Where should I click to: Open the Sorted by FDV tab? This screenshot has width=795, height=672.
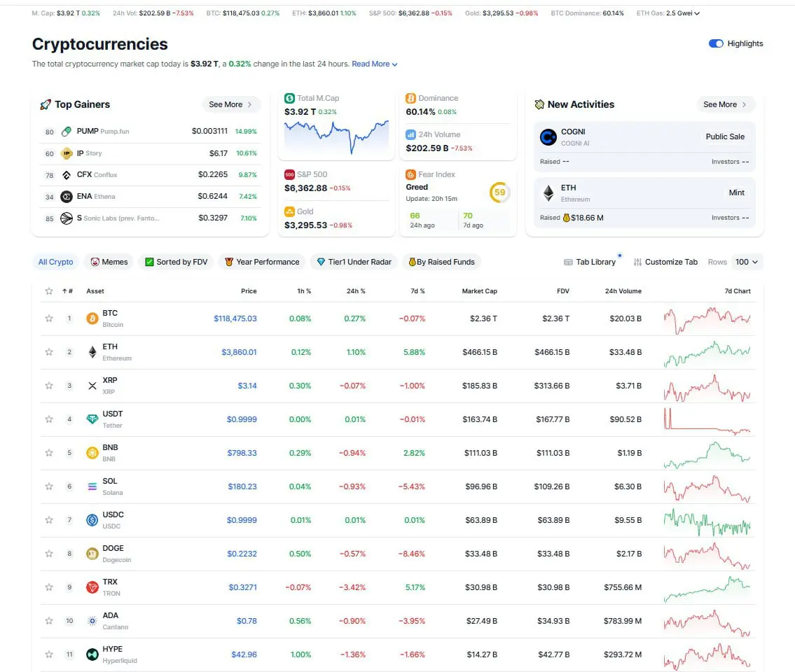177,262
